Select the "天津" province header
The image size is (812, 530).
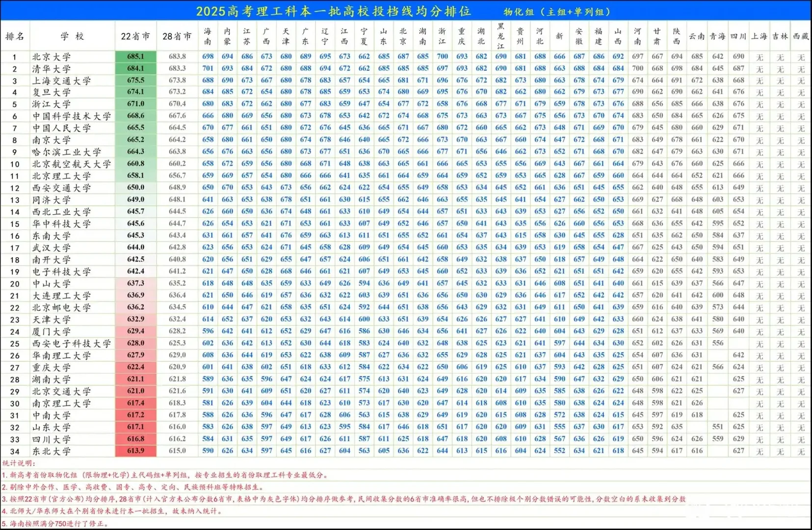pyautogui.click(x=286, y=36)
